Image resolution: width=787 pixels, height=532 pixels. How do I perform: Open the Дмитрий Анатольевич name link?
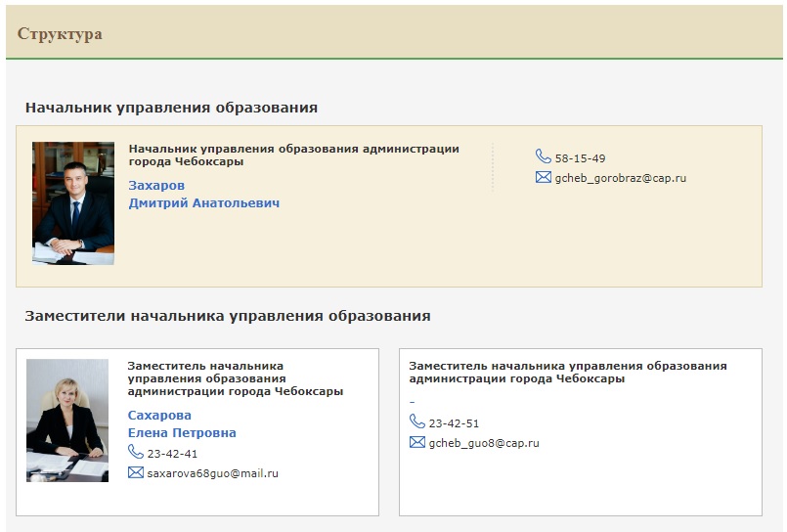[203, 203]
